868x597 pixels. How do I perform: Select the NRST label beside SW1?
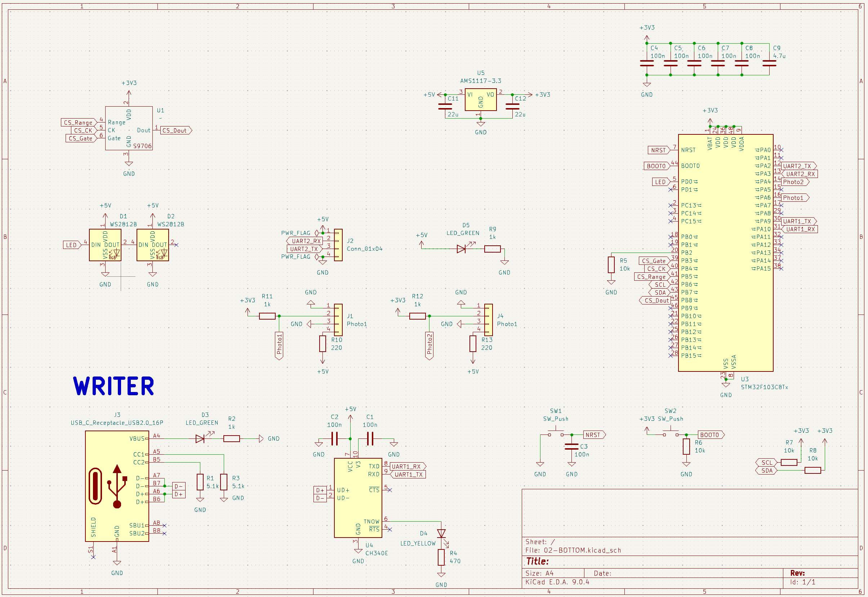coord(593,435)
